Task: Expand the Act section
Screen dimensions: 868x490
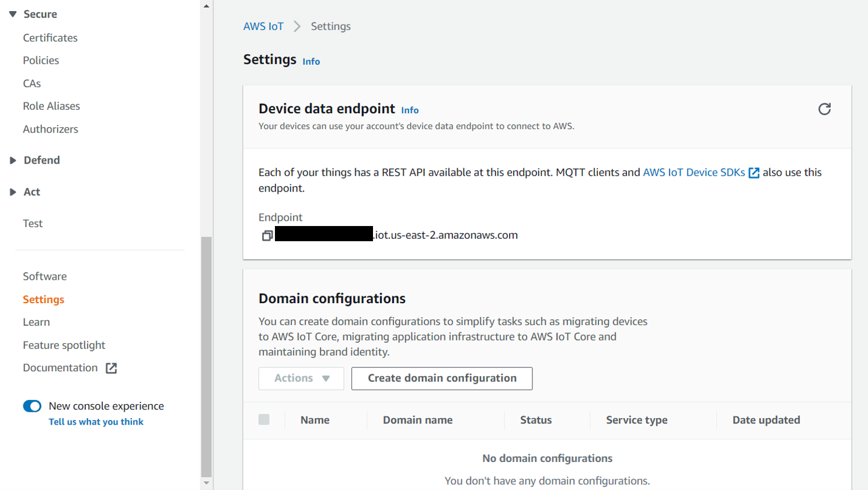Action: click(x=13, y=192)
